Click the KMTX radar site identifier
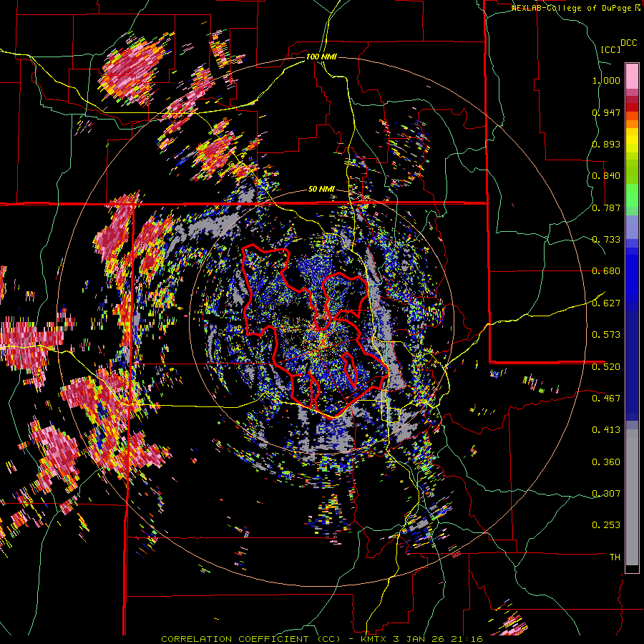 coord(374,639)
